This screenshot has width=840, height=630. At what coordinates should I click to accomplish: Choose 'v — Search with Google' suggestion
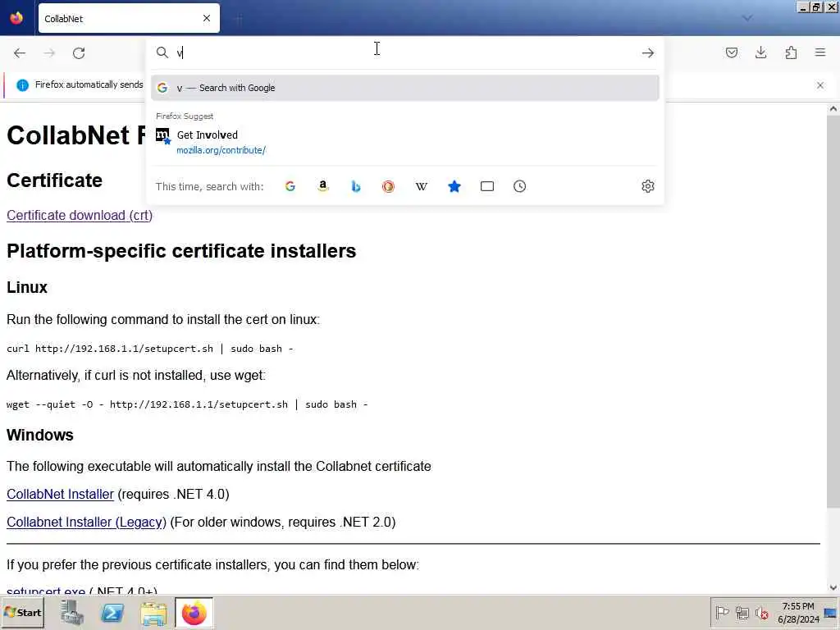pyautogui.click(x=405, y=88)
